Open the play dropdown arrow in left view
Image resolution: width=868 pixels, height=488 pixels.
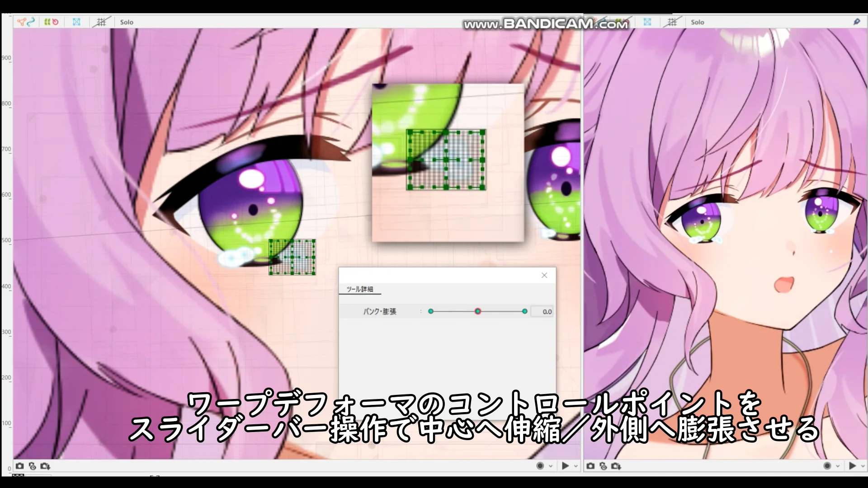(x=576, y=466)
